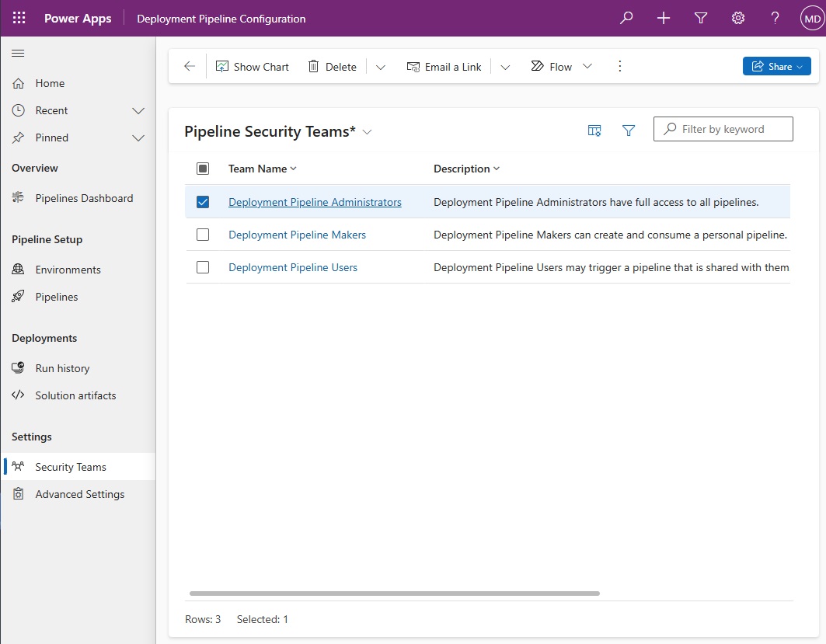Open the Team Name column dropdown
826x644 pixels.
click(292, 169)
